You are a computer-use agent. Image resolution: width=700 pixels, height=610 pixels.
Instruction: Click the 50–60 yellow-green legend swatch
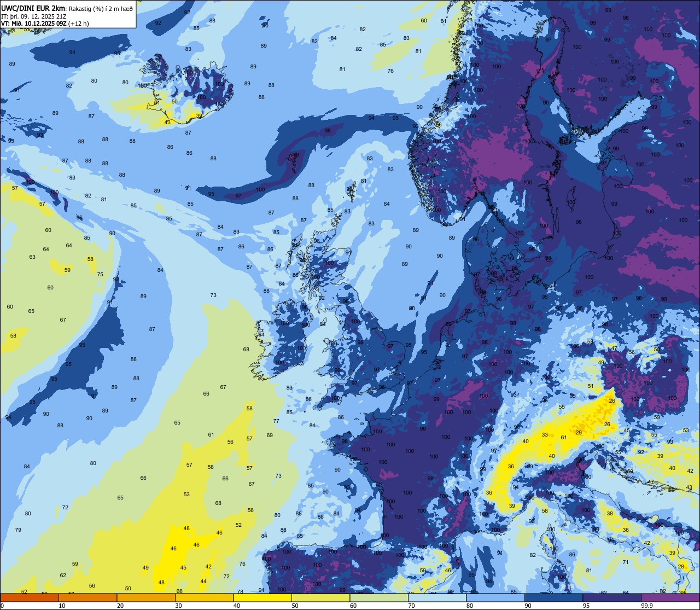tap(320, 597)
